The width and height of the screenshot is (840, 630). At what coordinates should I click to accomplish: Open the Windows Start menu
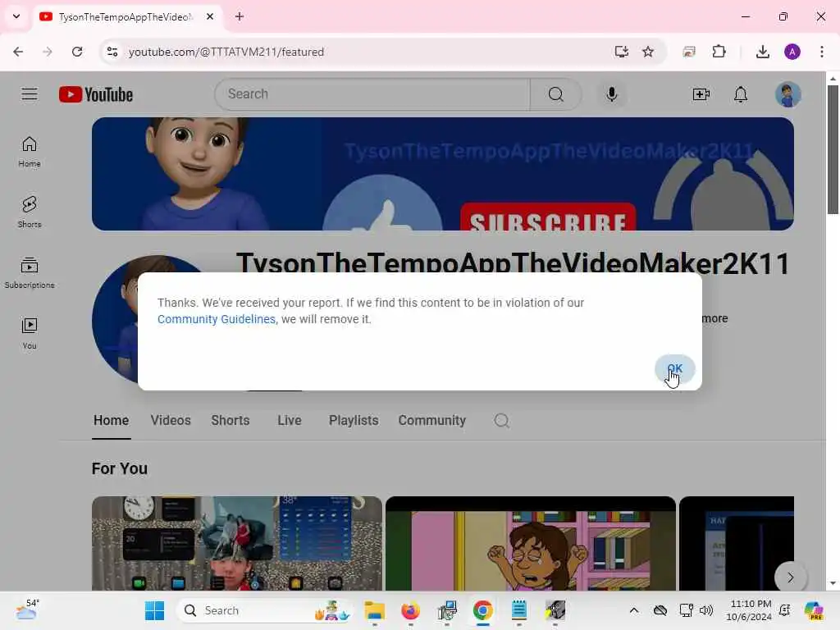(154, 610)
